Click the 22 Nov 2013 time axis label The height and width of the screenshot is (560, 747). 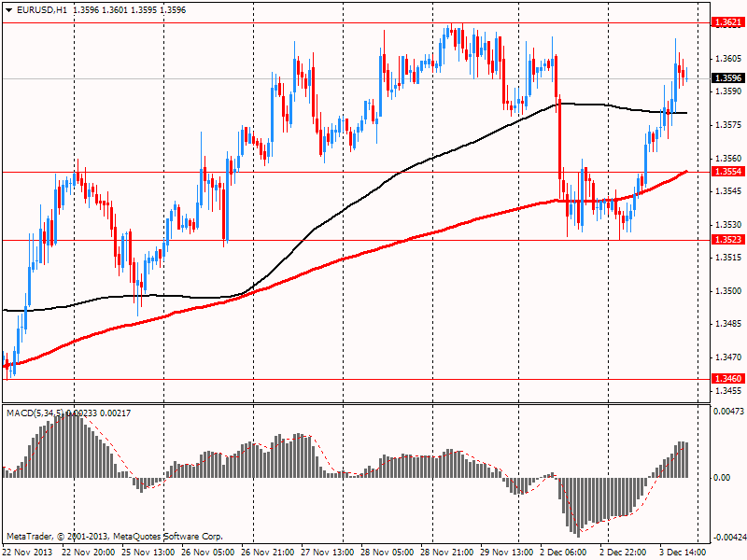(27, 552)
